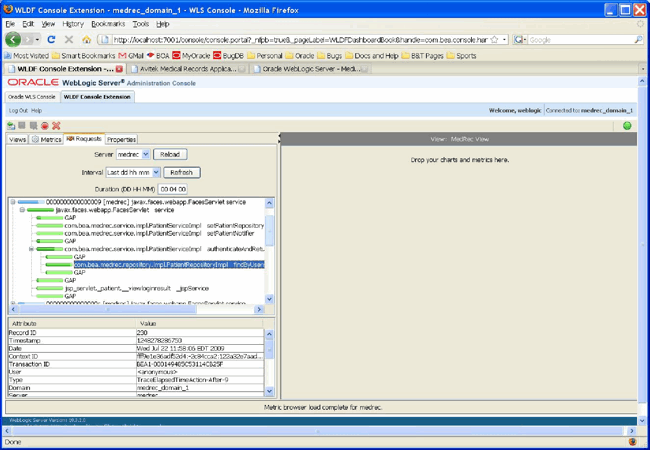Open the Tools menu
Screen dimensions: 650x450
pyautogui.click(x=141, y=24)
